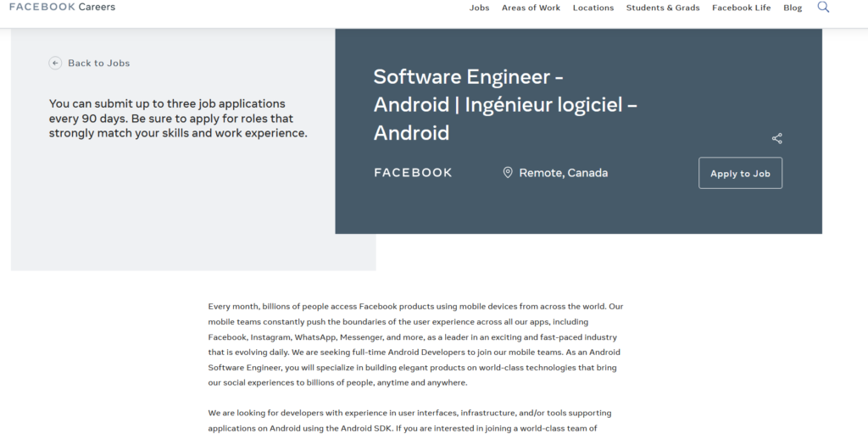The height and width of the screenshot is (439, 868).
Task: Go to Locations menu item
Action: point(593,8)
